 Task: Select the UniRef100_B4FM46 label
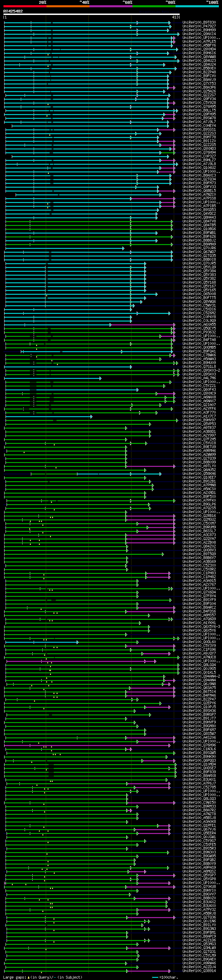pos(199,695)
